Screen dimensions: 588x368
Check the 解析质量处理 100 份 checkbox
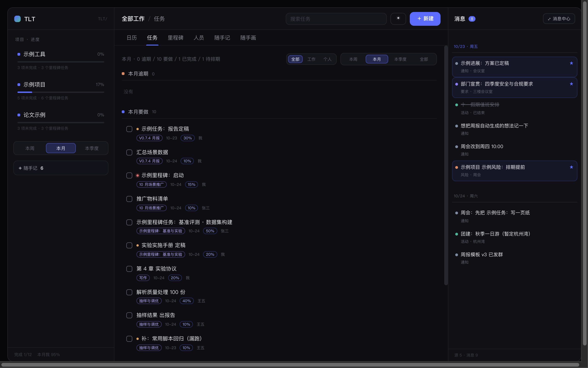129,292
